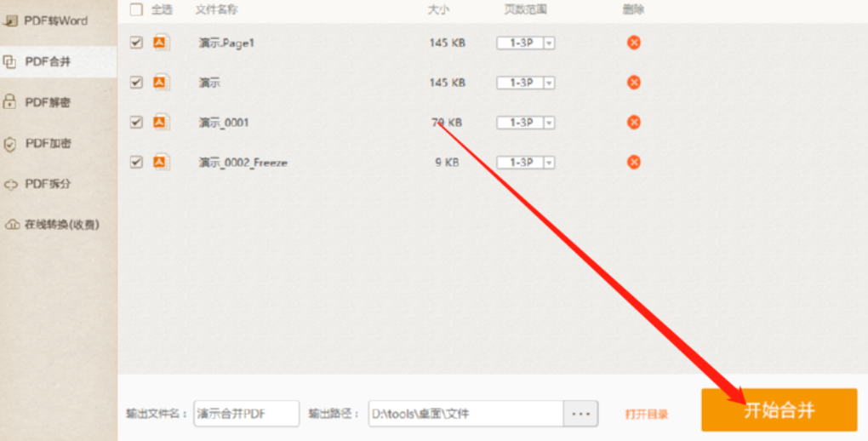Screen dimensions: 868x441
Task: Click the 打开目录 link
Action: [647, 415]
